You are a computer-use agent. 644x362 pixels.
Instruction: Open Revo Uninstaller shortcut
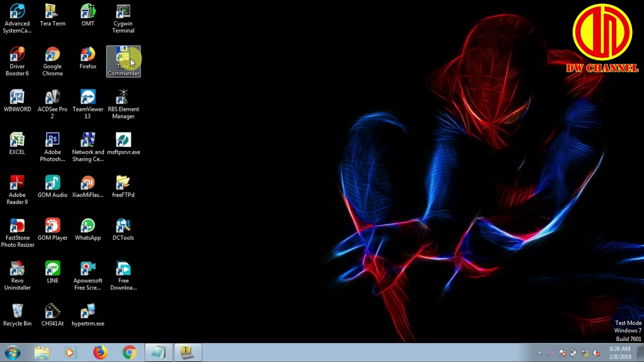[x=17, y=276]
